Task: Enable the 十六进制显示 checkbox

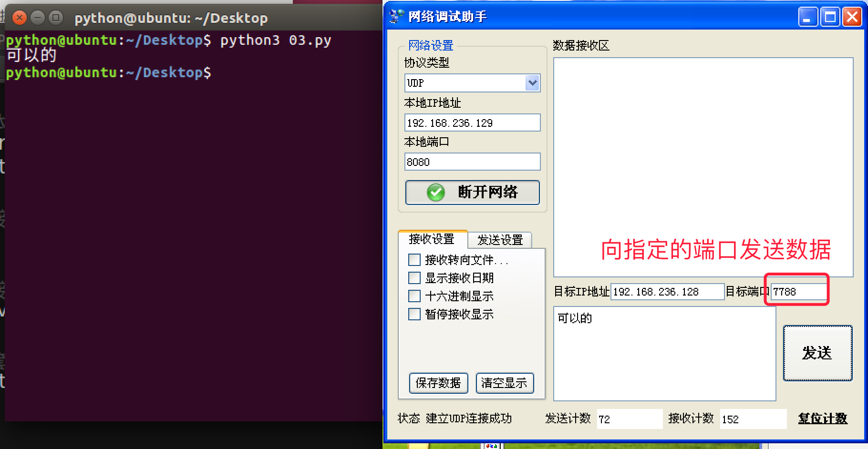Action: pyautogui.click(x=414, y=296)
